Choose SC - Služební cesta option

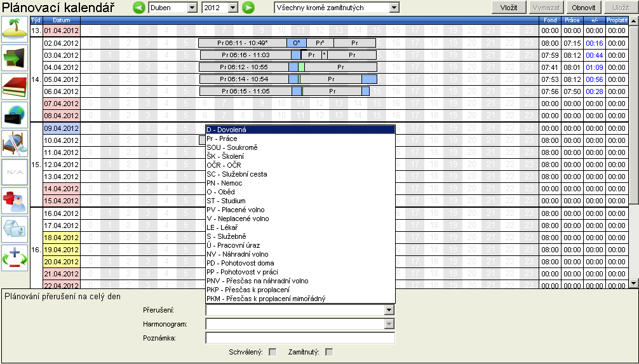coord(300,174)
